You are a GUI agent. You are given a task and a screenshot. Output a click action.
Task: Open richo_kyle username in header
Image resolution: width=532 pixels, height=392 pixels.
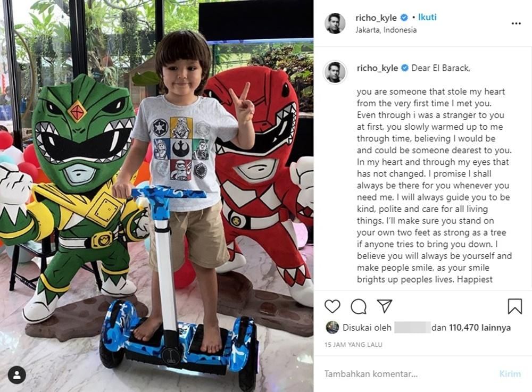[x=376, y=18]
